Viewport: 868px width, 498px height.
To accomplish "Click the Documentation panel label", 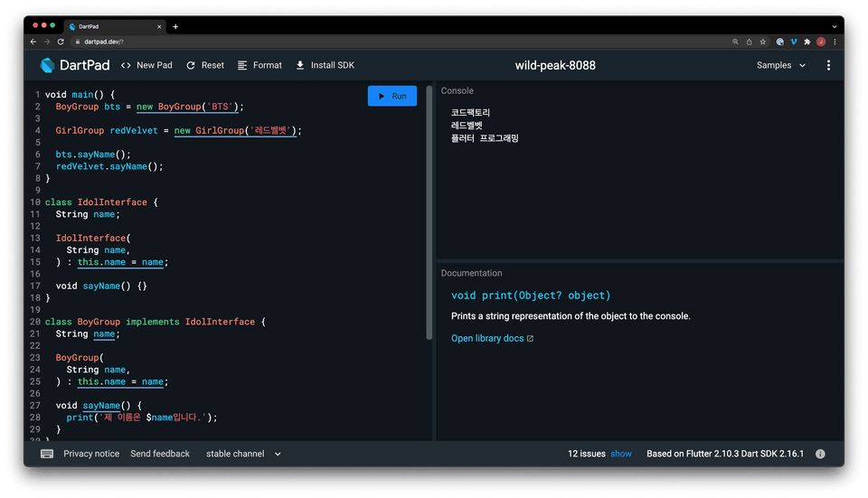I will tap(472, 273).
